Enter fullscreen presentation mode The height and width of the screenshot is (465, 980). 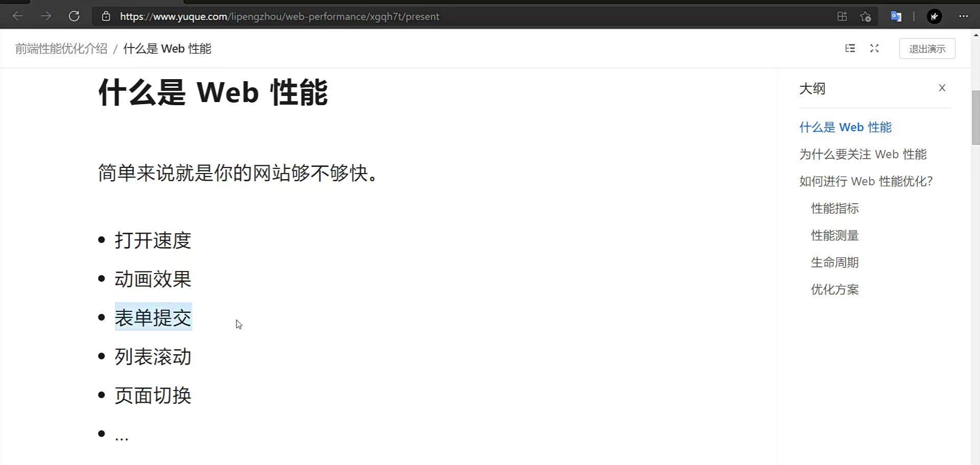[x=874, y=48]
